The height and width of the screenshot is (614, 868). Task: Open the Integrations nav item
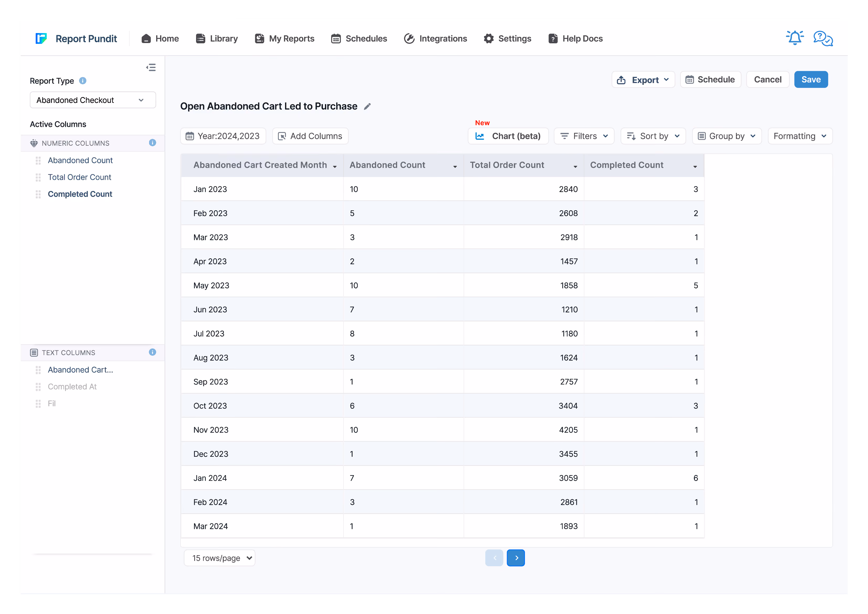click(x=435, y=39)
